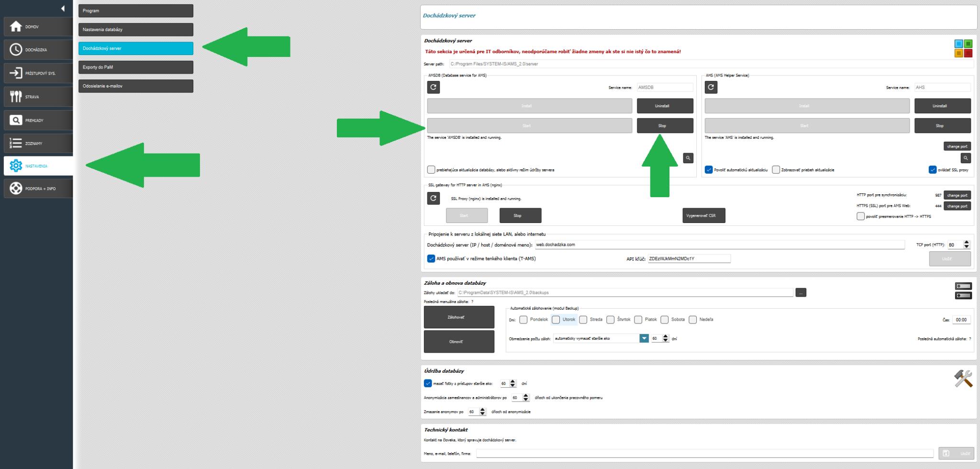The width and height of the screenshot is (980, 469).
Task: Toggle the thin client T-AMS mode checkbox
Action: (431, 258)
